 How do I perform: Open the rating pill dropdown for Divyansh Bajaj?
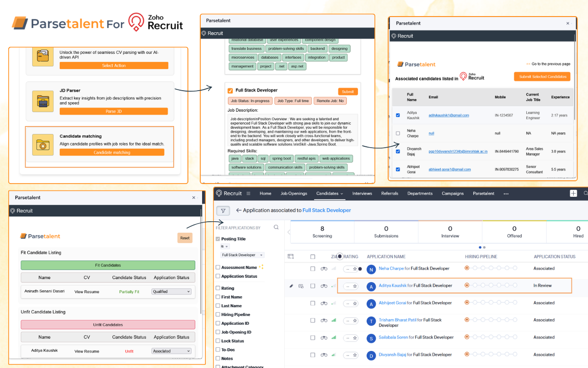(x=351, y=355)
